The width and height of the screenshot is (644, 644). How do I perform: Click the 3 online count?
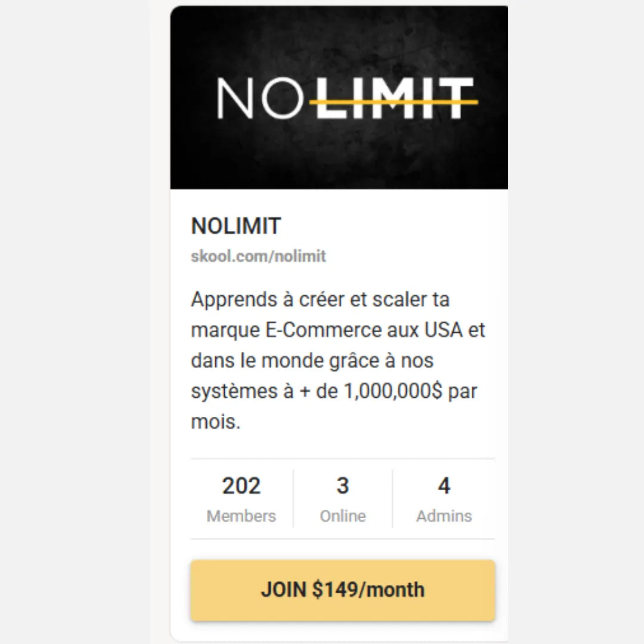[342, 486]
